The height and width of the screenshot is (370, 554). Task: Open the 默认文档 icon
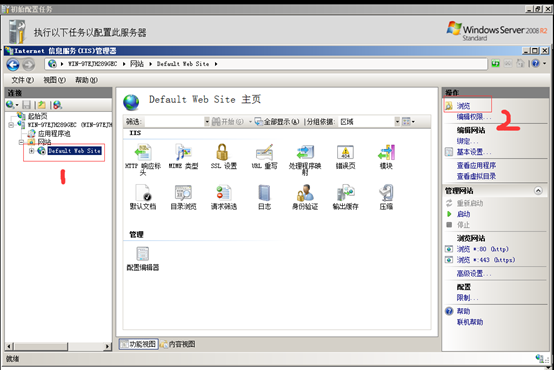click(143, 197)
